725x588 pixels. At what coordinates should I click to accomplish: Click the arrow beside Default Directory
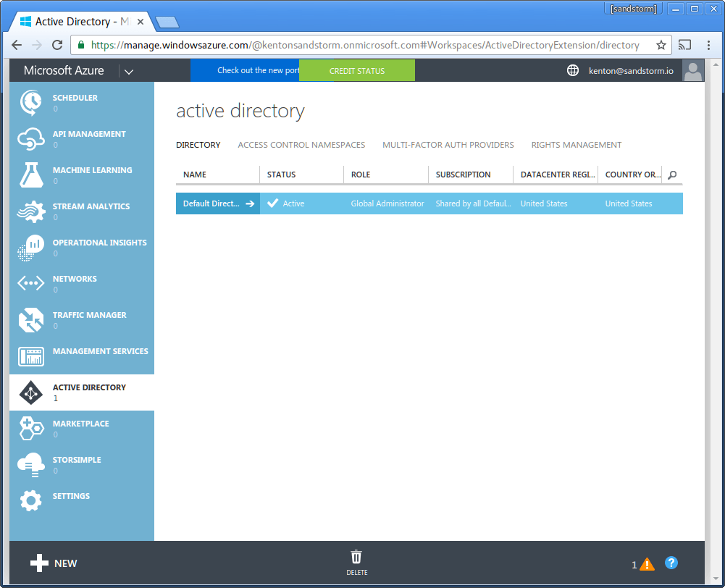[250, 203]
